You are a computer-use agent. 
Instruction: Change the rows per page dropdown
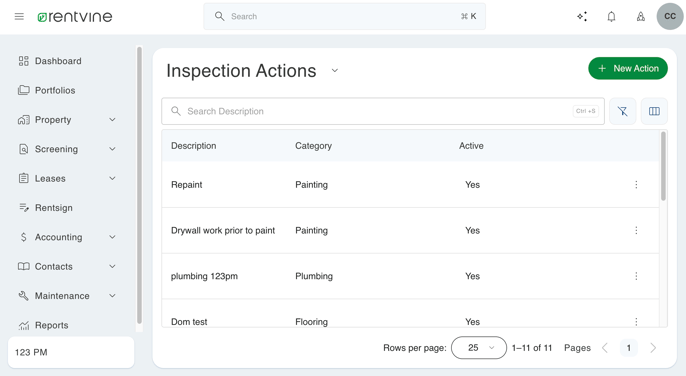(479, 348)
